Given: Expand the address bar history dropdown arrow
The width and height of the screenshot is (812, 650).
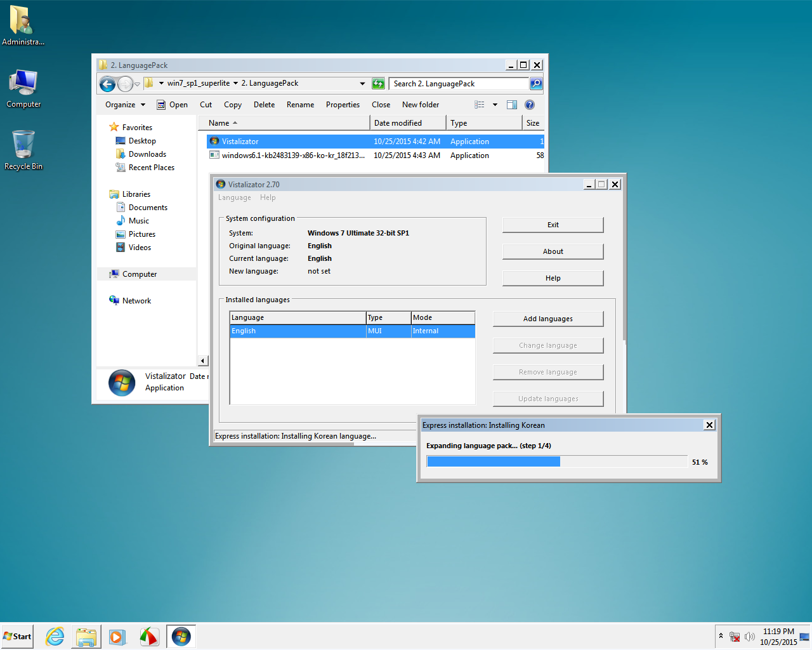Looking at the screenshot, I should coord(362,84).
